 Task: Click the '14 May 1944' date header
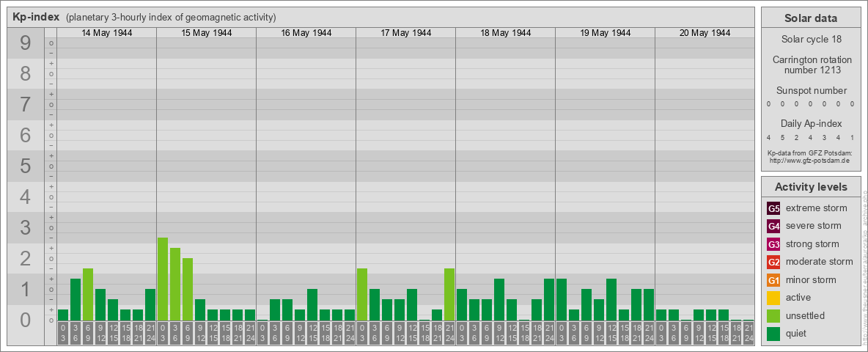coord(107,33)
